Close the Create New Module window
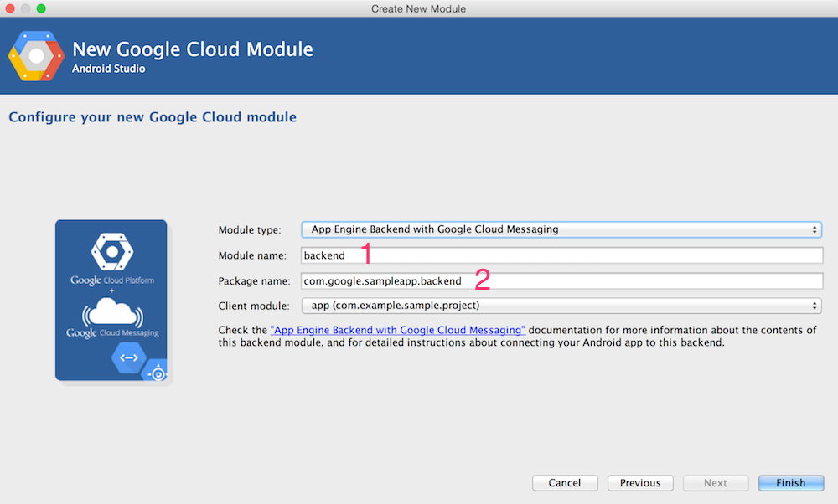The height and width of the screenshot is (504, 838). coord(11,8)
